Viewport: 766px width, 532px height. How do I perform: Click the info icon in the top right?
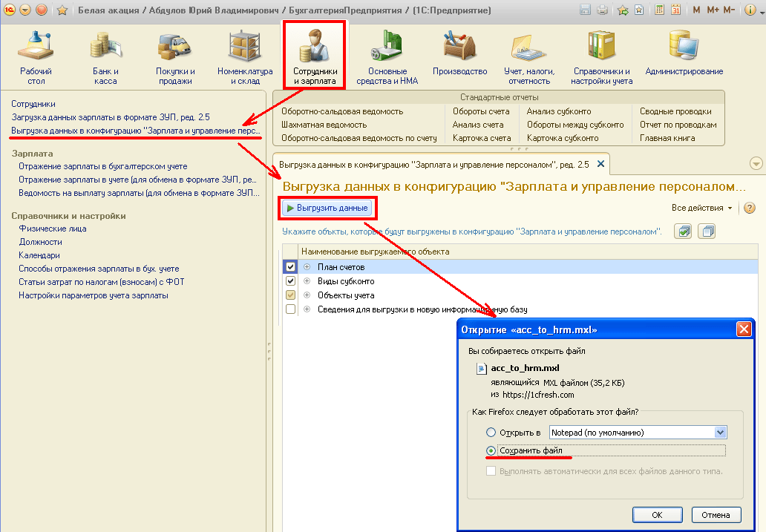[x=750, y=10]
